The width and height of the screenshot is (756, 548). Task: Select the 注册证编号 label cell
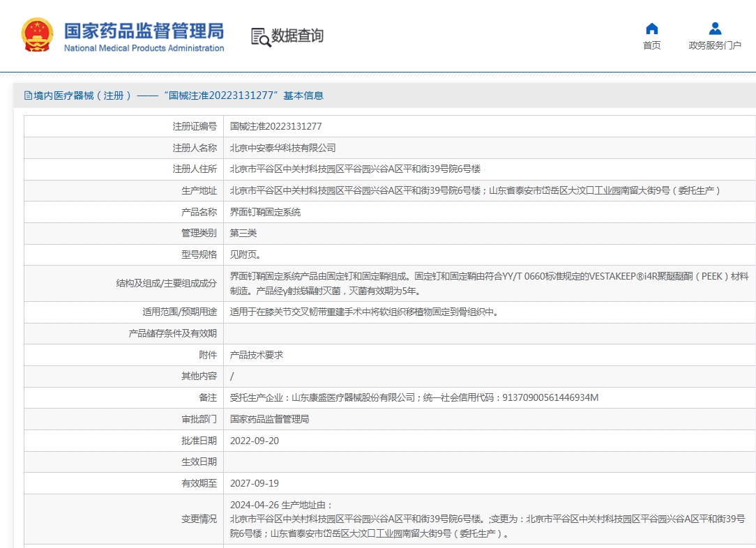click(x=124, y=126)
